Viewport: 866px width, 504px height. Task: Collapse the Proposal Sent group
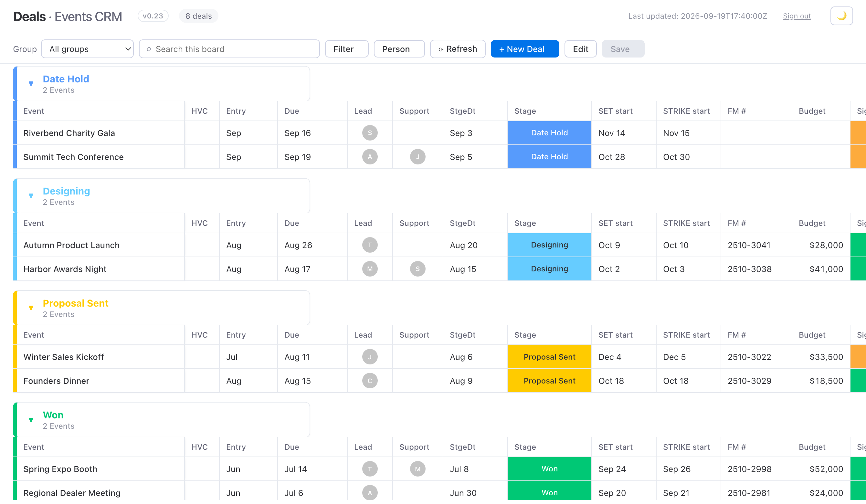[x=31, y=308]
